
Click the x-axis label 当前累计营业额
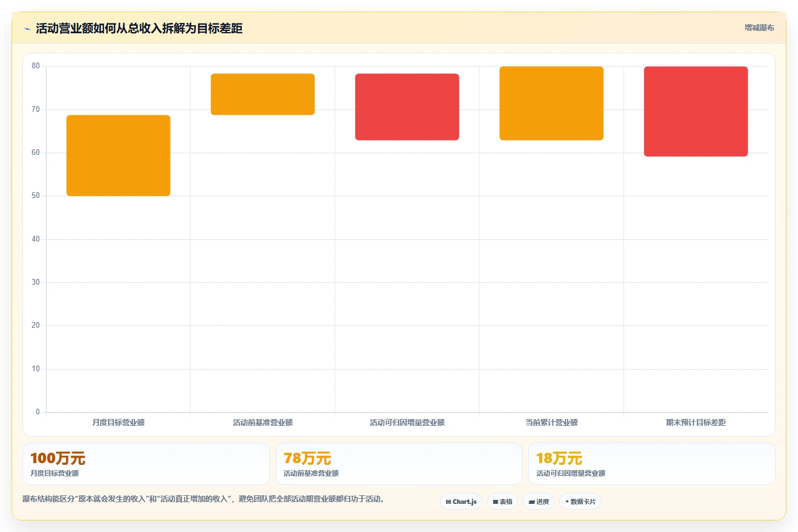pos(551,422)
